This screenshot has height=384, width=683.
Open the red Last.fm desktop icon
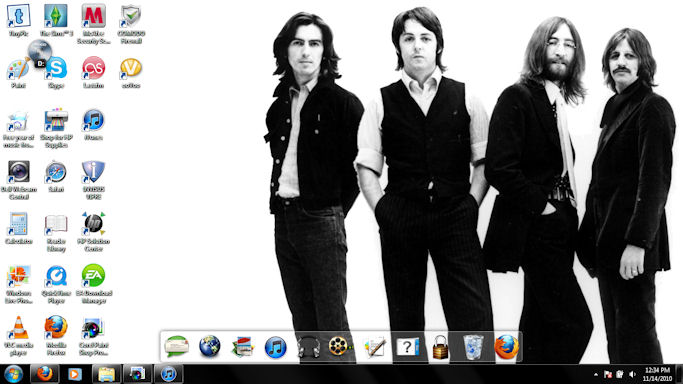94,72
